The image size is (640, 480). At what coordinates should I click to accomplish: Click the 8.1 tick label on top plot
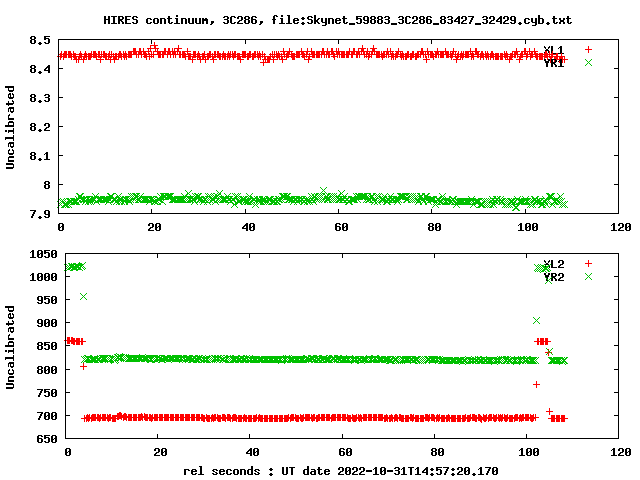click(40, 156)
